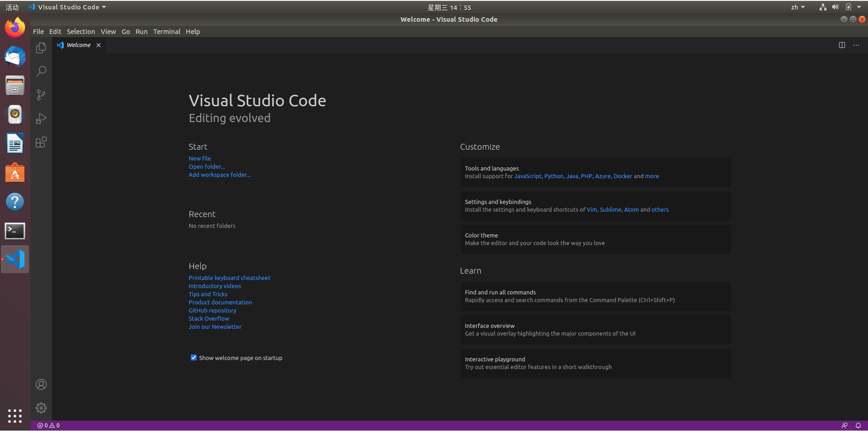Install Sublime keybindings link

pos(610,210)
